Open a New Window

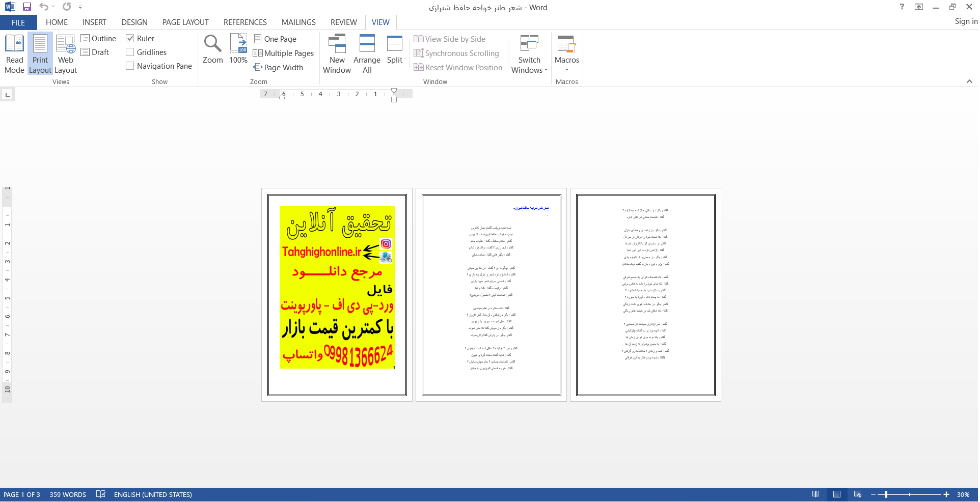[337, 54]
